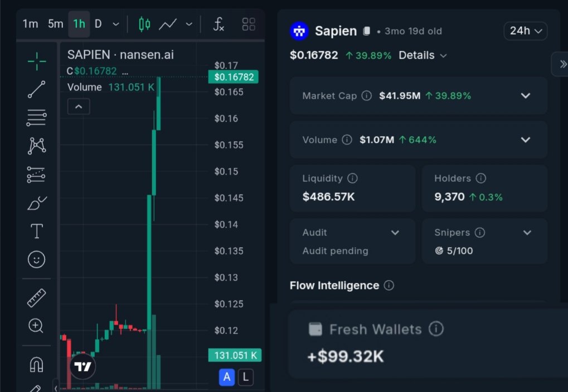Click the Flow Intelligence info icon
The width and height of the screenshot is (568, 392).
[389, 285]
